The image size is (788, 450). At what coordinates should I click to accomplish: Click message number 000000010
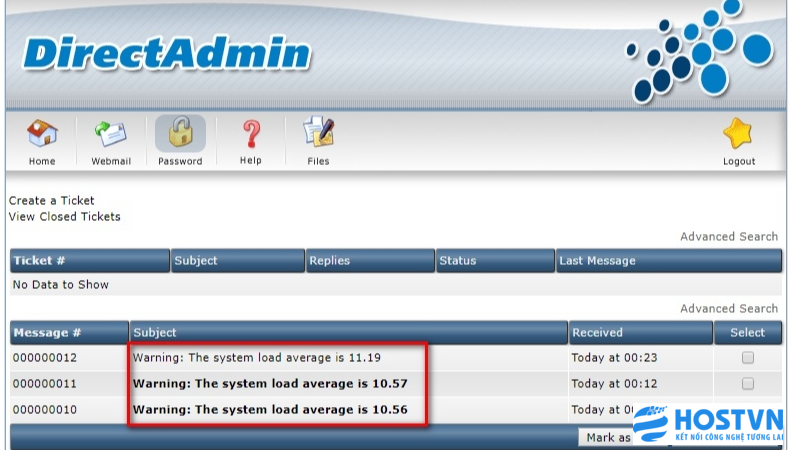pyautogui.click(x=45, y=410)
